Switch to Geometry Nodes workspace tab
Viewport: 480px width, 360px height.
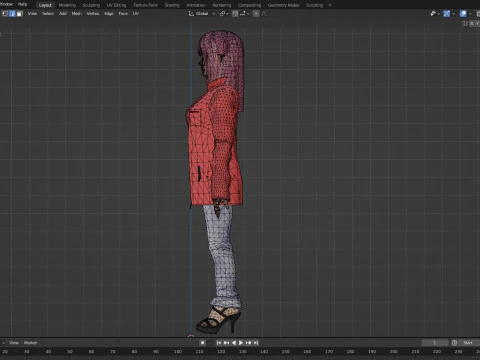pyautogui.click(x=284, y=5)
